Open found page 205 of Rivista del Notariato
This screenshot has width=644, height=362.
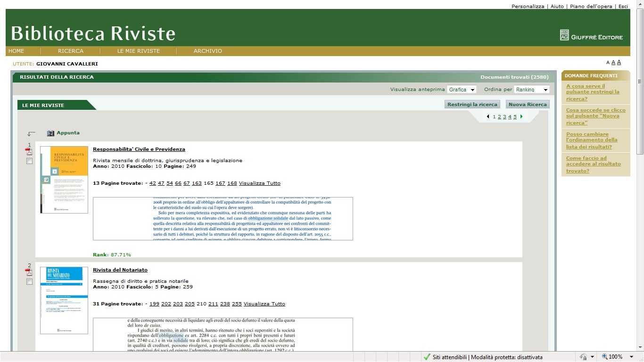(x=190, y=304)
